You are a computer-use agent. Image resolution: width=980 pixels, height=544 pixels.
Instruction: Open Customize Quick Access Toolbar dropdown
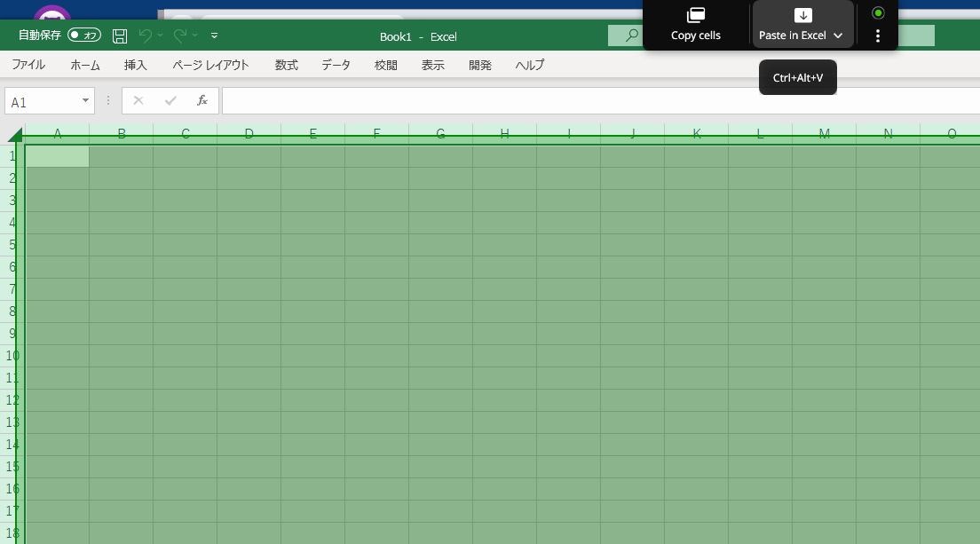pos(215,35)
